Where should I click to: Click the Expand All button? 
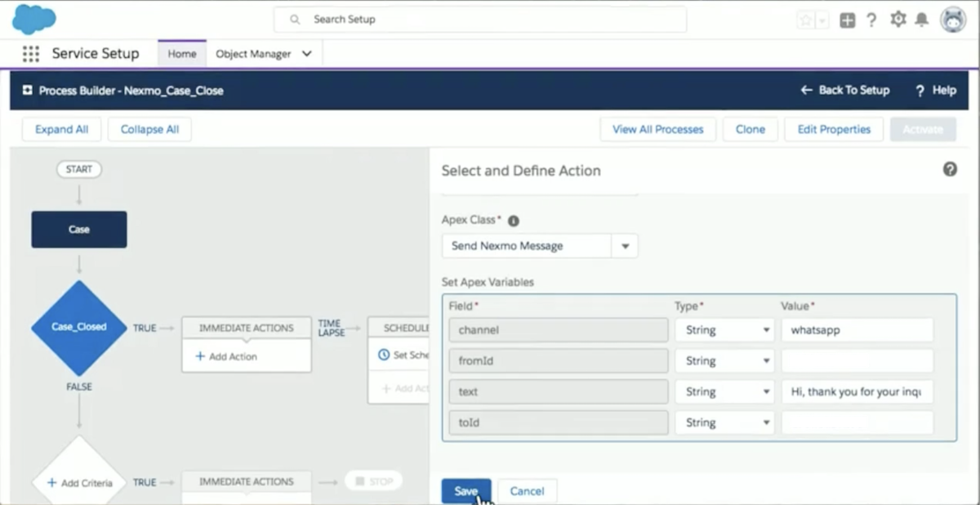(x=61, y=129)
